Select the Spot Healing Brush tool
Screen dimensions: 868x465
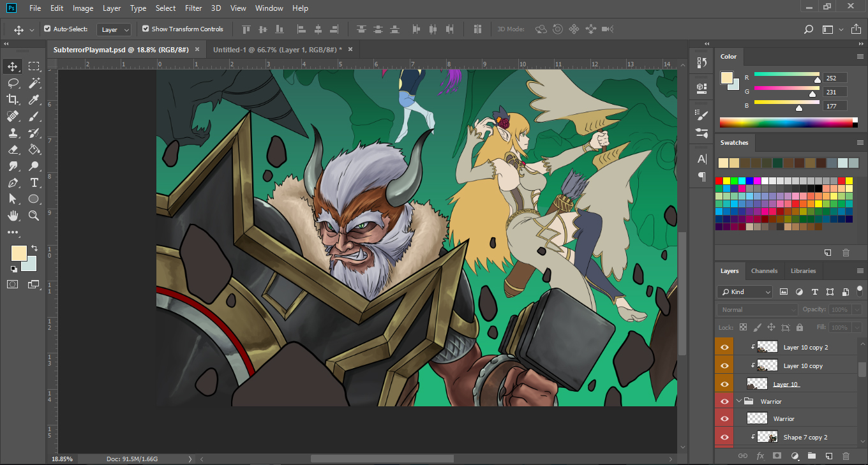click(x=13, y=116)
